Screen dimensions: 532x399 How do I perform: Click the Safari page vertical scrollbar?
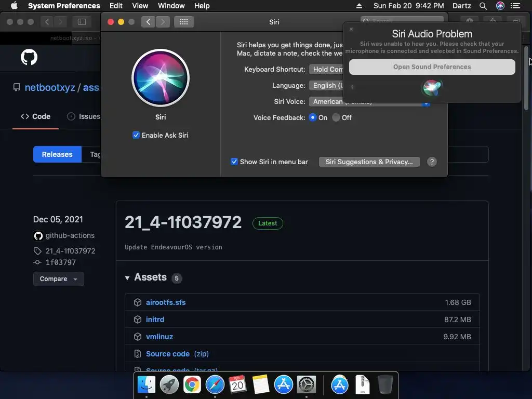526,78
